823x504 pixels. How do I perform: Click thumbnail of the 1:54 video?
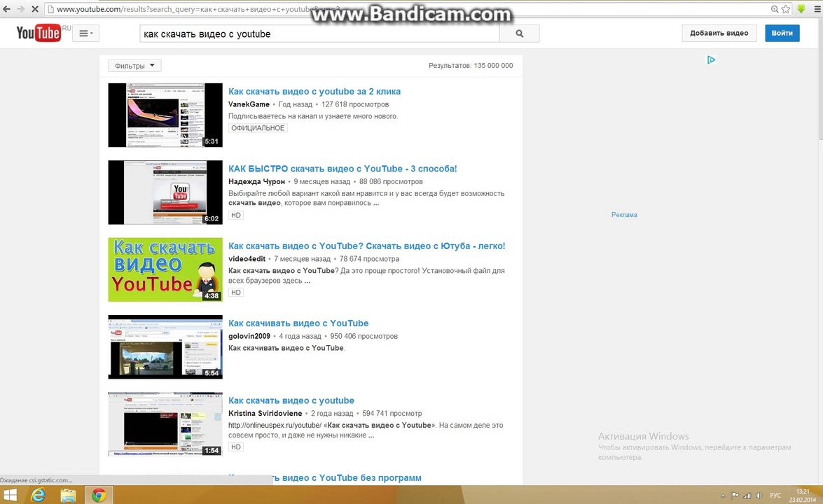pos(165,423)
